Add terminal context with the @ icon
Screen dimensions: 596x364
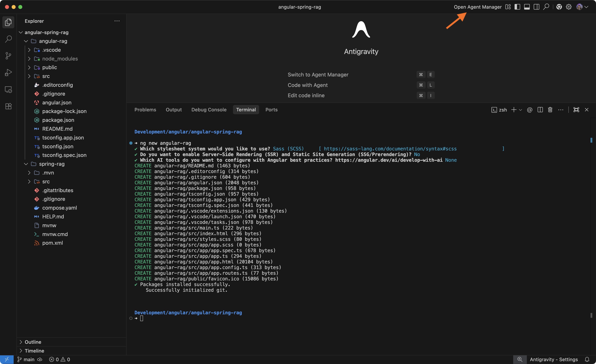530,110
